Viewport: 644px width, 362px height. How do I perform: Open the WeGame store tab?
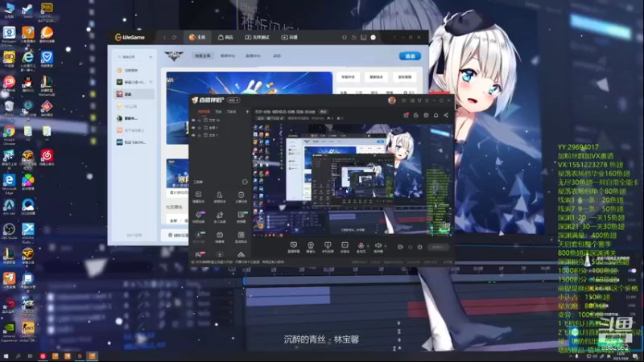coord(225,37)
